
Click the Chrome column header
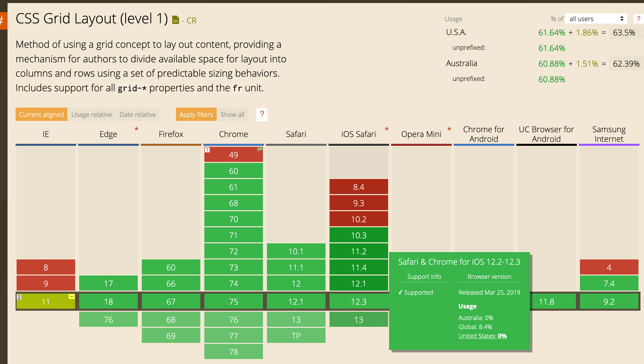234,134
